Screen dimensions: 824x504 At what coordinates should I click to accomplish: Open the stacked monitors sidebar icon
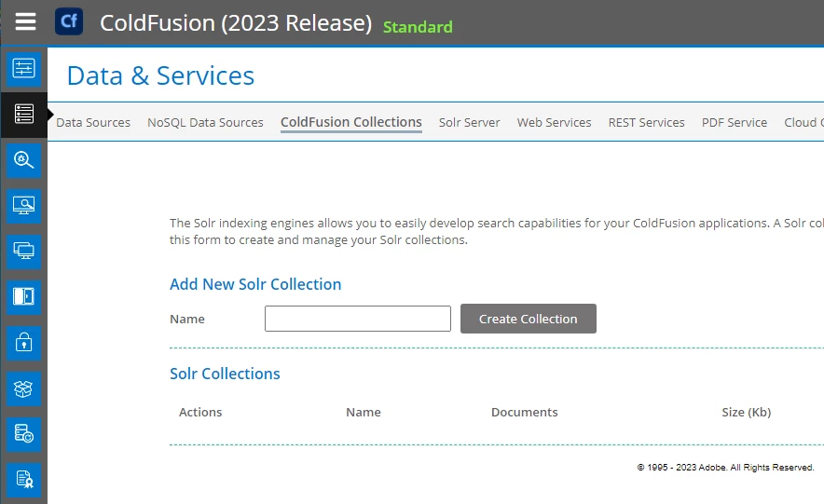(23, 252)
